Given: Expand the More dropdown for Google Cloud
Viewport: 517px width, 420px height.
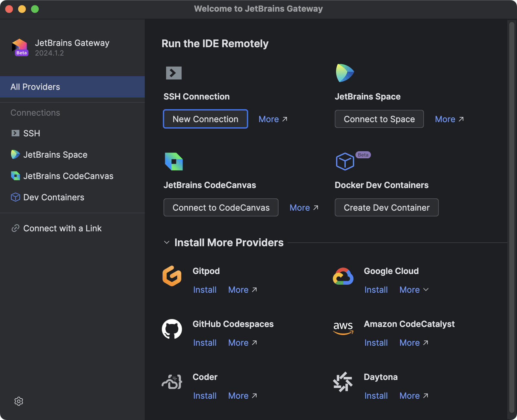Looking at the screenshot, I should pos(414,290).
